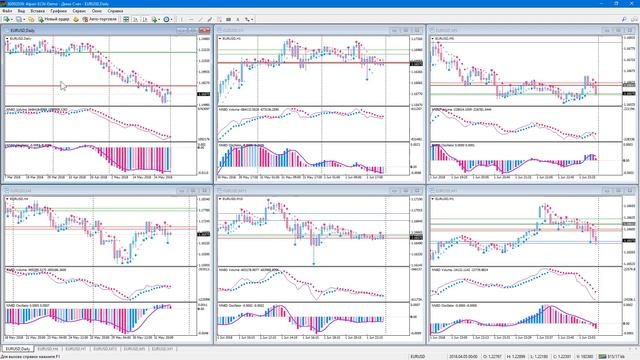Expand the periods dropdown arrow
Screen dimensions: 640x360
pyautogui.click(x=171, y=19)
